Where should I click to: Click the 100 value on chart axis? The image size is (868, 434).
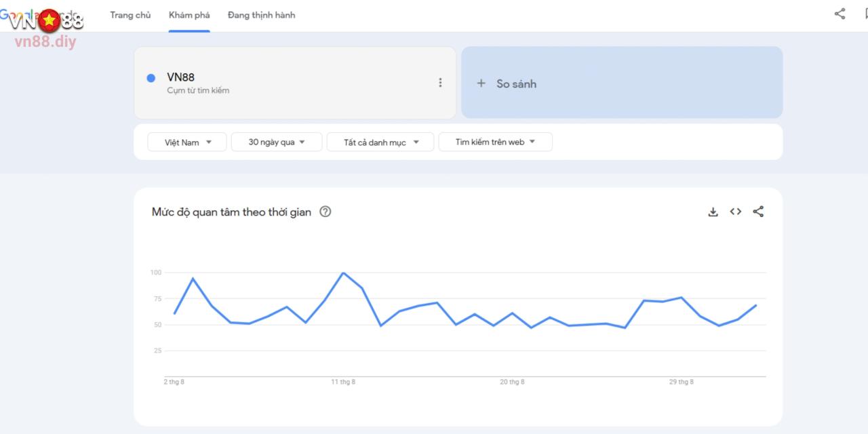[x=156, y=273]
